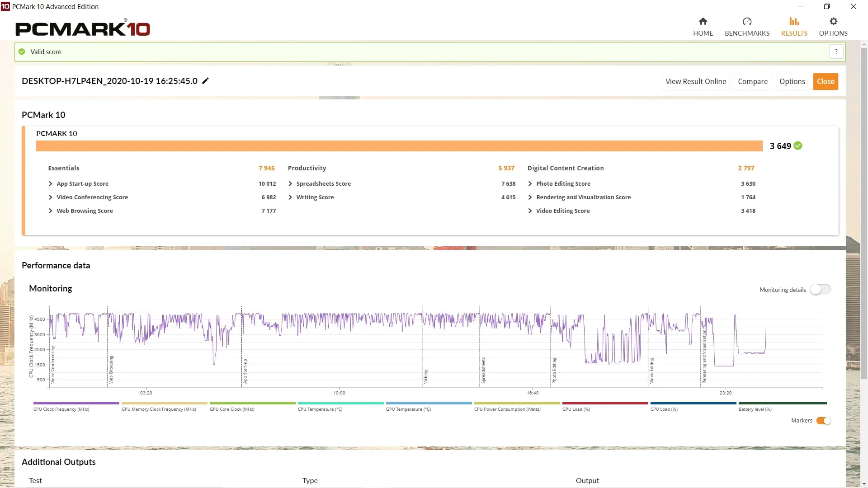The width and height of the screenshot is (868, 488).
Task: Select GPU Temperature legend swatch
Action: tap(429, 403)
